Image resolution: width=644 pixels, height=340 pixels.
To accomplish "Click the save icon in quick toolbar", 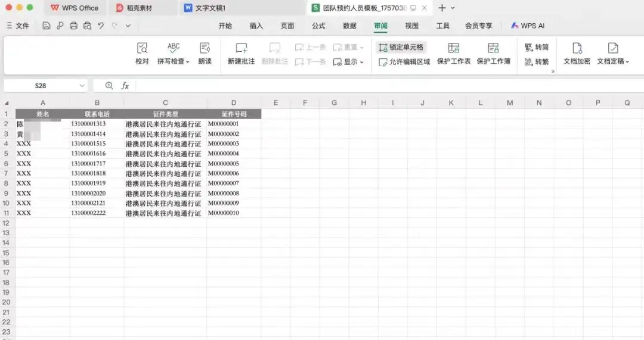I will (47, 26).
